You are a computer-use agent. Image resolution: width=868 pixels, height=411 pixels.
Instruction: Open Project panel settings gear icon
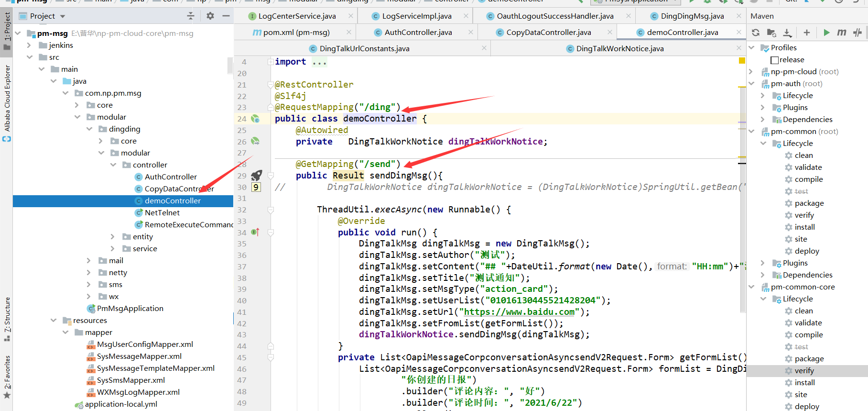(x=210, y=16)
